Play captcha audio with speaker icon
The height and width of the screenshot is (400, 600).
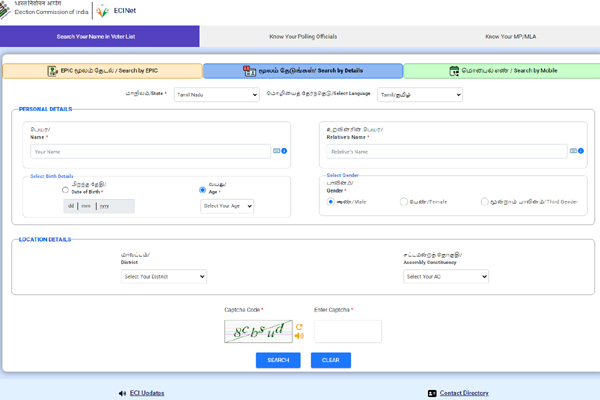pyautogui.click(x=298, y=336)
